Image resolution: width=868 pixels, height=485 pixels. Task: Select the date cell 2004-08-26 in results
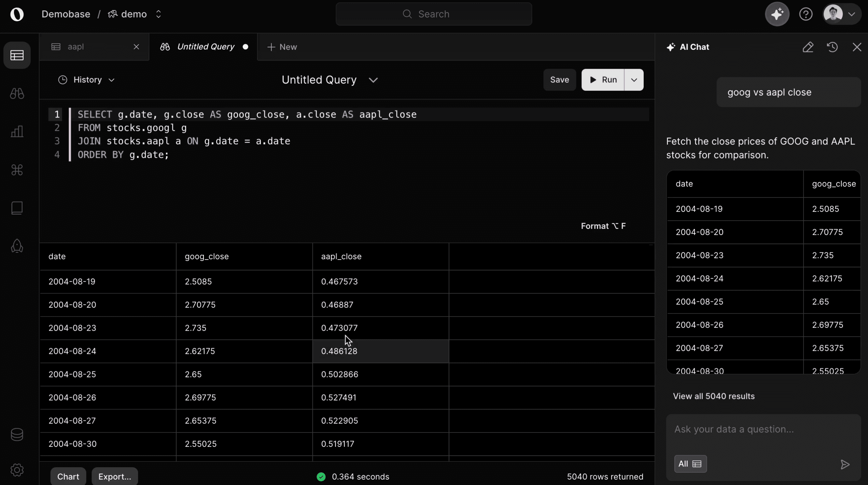pos(108,398)
